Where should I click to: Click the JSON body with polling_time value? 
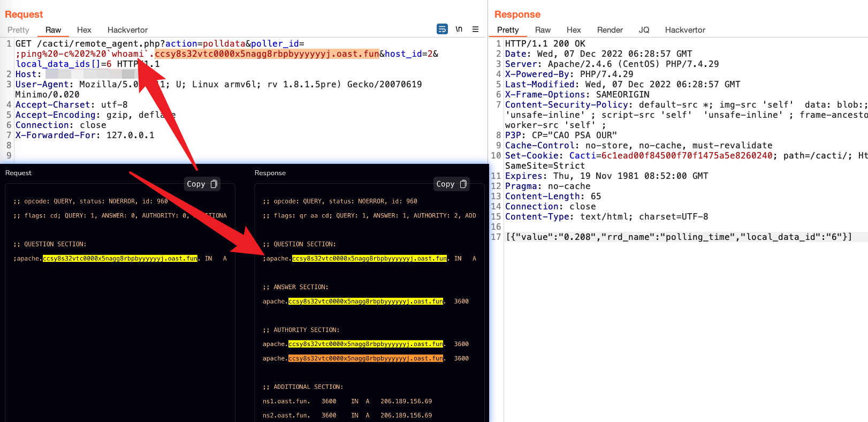(x=679, y=237)
